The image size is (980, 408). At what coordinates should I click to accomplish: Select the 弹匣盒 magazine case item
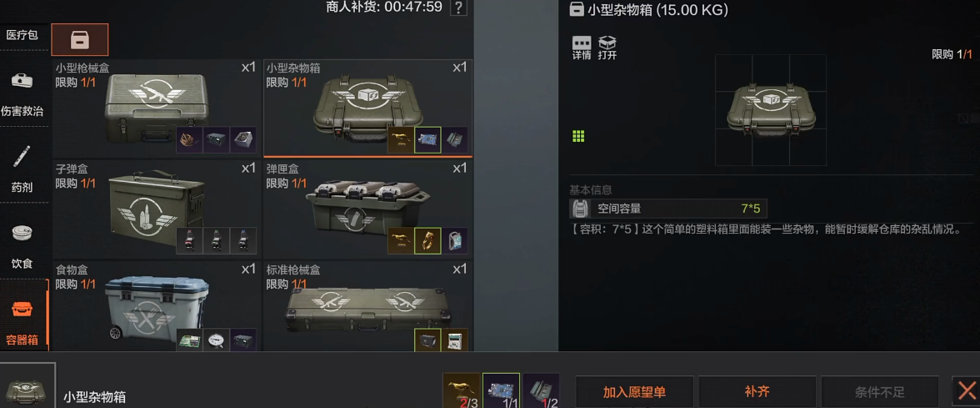(x=367, y=209)
